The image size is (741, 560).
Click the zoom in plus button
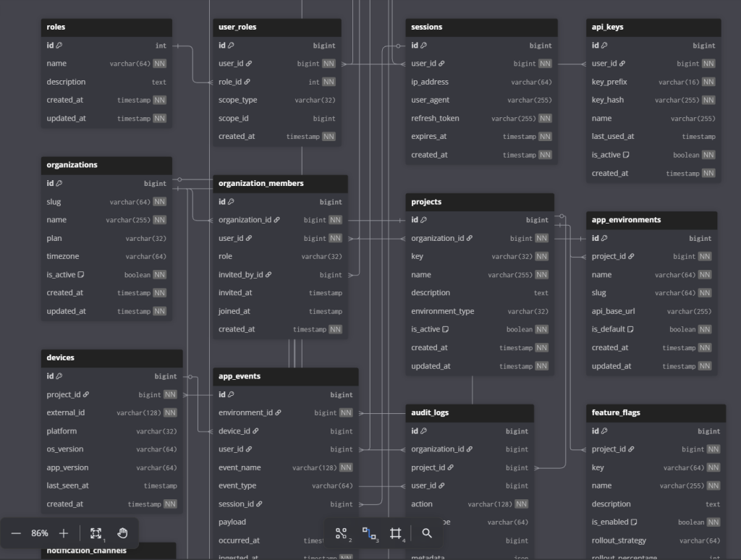[64, 533]
